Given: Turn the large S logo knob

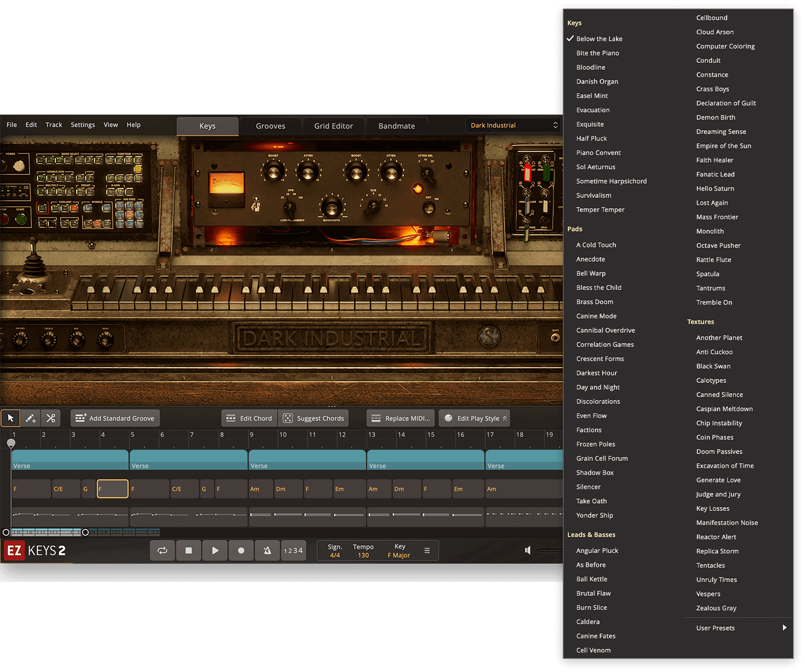Looking at the screenshot, I should tap(489, 337).
